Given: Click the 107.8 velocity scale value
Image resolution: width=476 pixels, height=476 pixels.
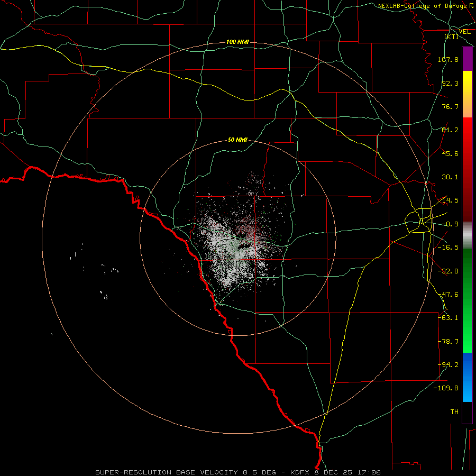Looking at the screenshot, I should 448,59.
